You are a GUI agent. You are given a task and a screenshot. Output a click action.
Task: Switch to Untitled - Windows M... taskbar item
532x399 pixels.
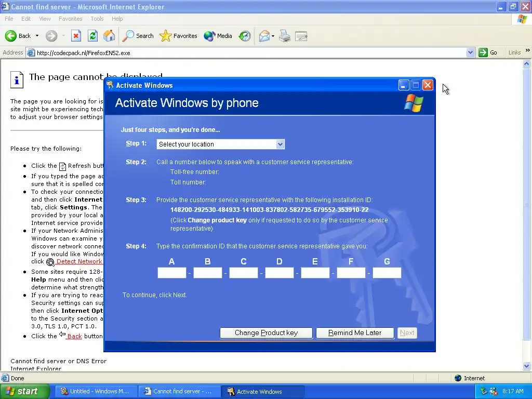[96, 392]
